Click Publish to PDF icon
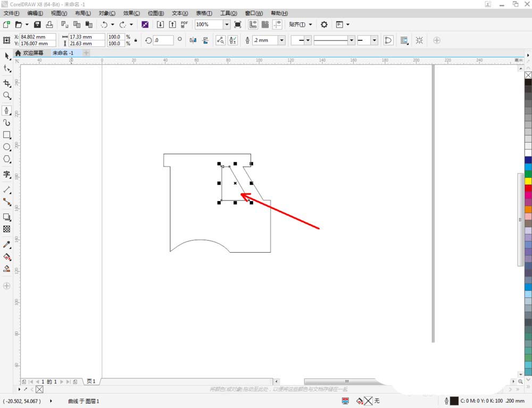532x408 pixels. [x=184, y=24]
